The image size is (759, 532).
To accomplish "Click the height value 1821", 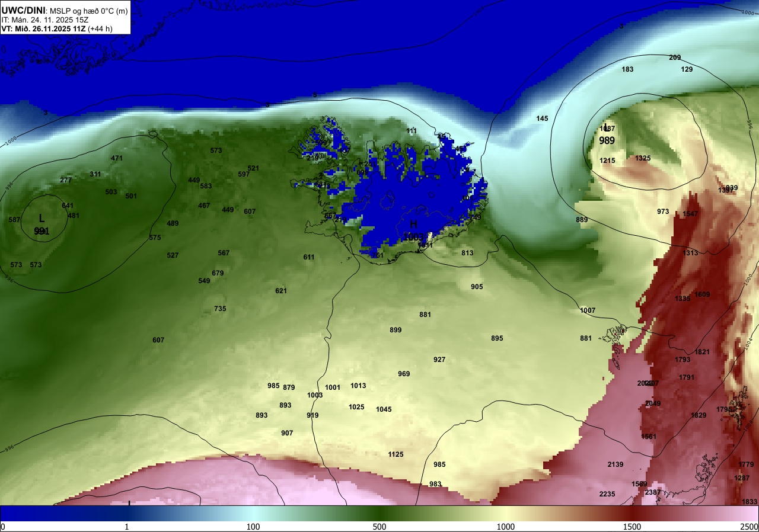I will point(702,352).
